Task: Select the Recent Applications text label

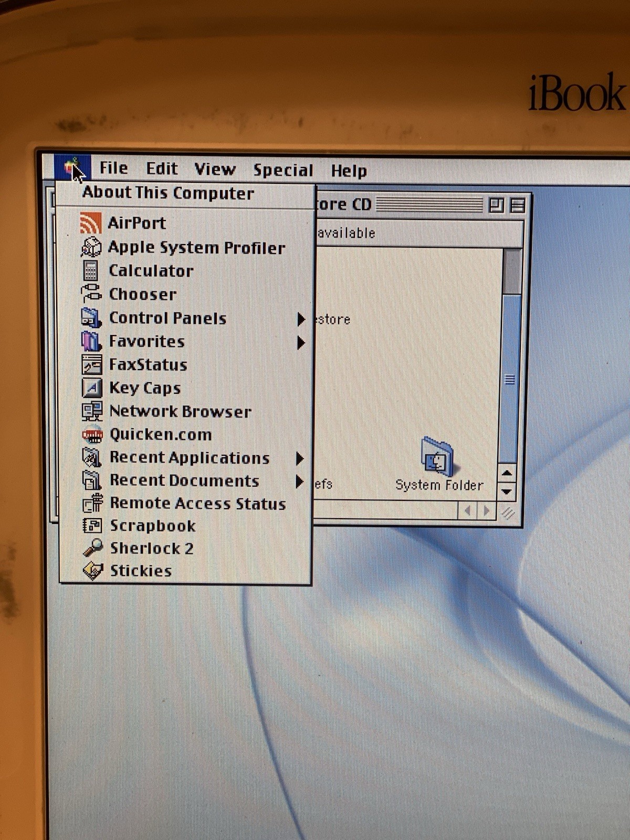Action: [190, 458]
